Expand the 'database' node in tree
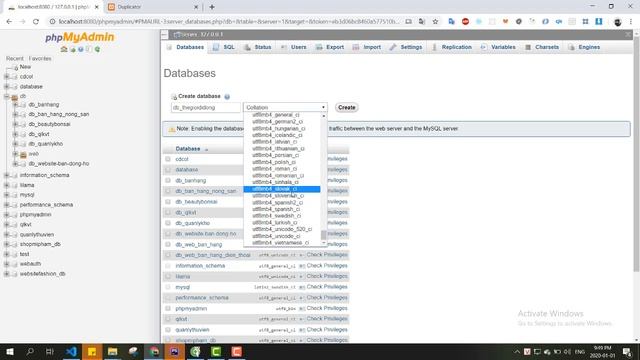640x360 pixels. pyautogui.click(x=7, y=87)
